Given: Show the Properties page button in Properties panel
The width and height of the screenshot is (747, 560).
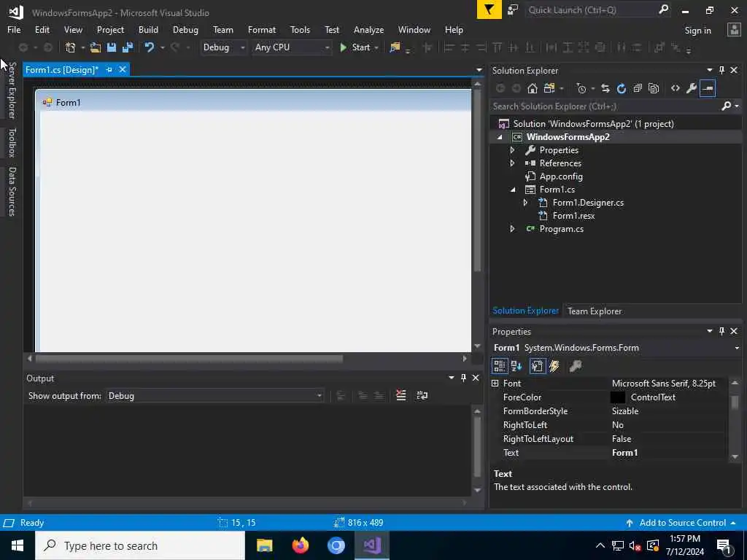Looking at the screenshot, I should click(538, 366).
